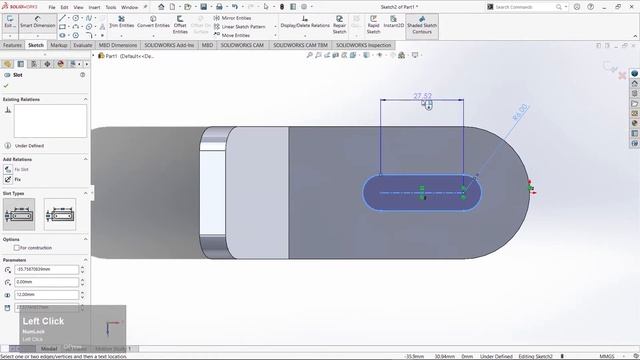
Task: Select the Corner Rectangle tool
Action: point(62,27)
